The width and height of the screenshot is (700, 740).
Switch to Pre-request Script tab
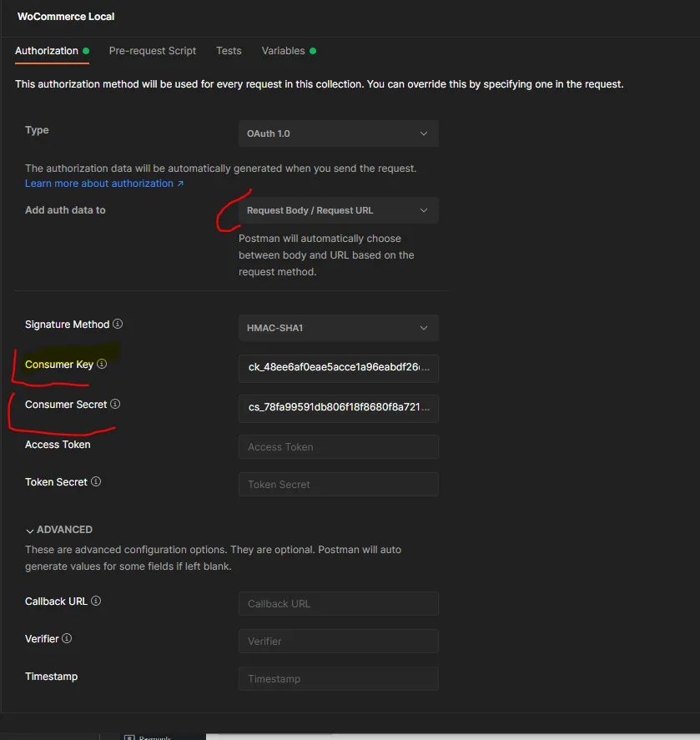pos(153,51)
